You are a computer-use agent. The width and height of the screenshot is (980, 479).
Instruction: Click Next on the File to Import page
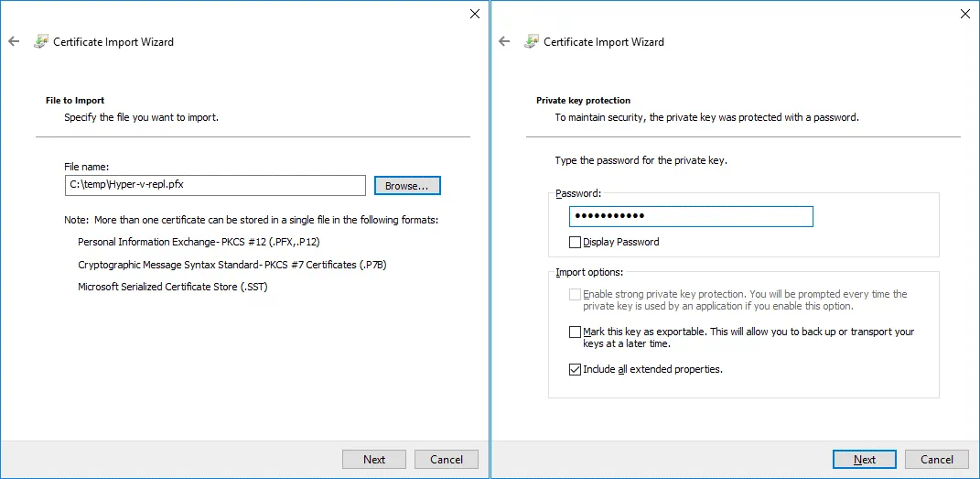374,459
